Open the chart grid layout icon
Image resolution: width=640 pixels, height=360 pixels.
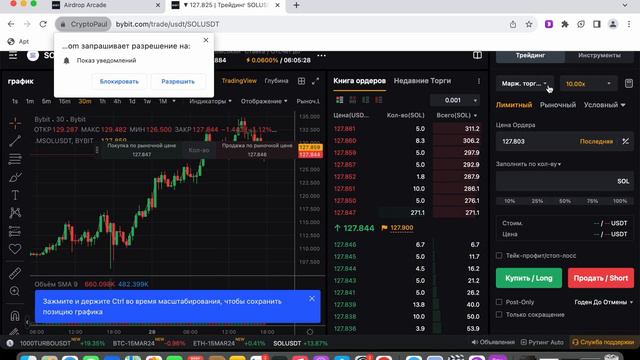coord(301,81)
